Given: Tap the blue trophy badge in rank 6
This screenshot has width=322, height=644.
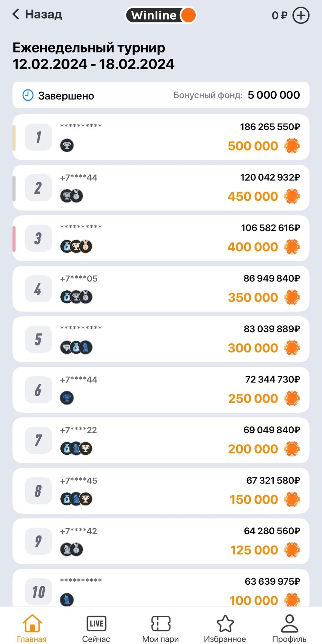Looking at the screenshot, I should click(x=67, y=398).
